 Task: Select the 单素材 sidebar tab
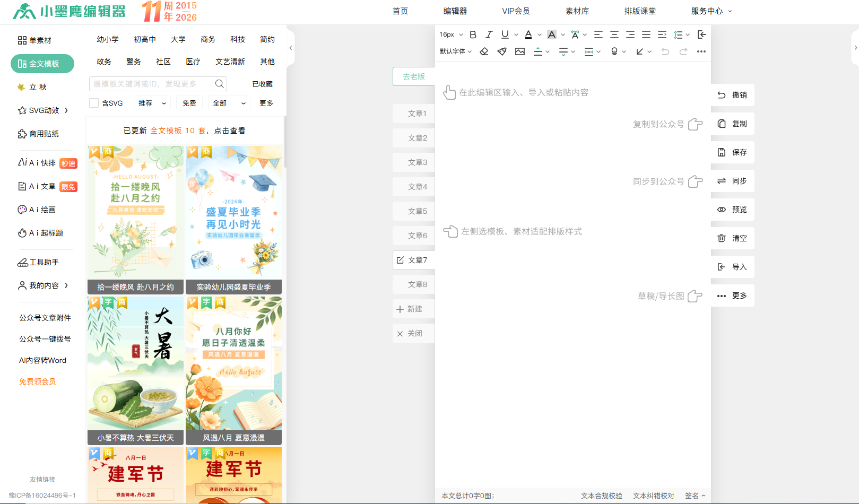click(x=35, y=40)
